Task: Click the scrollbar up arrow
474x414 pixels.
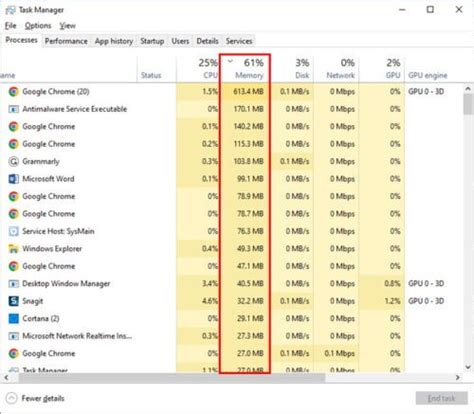Action: tap(468, 88)
